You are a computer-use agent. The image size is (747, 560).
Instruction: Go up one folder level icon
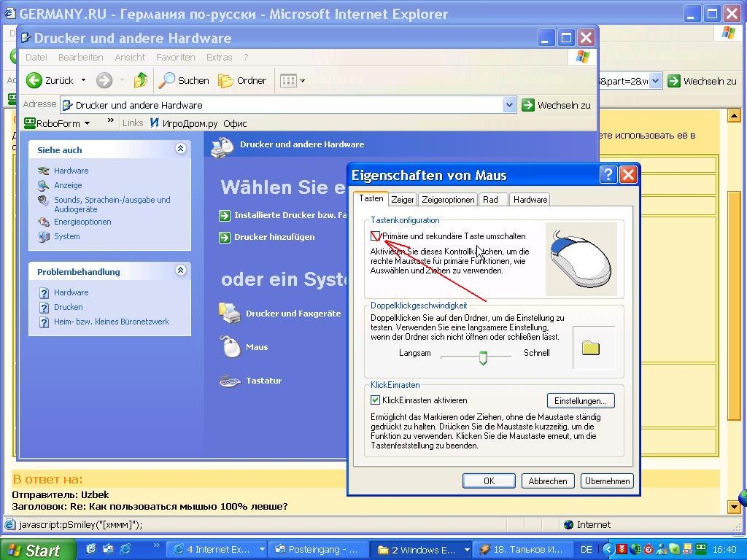point(141,80)
